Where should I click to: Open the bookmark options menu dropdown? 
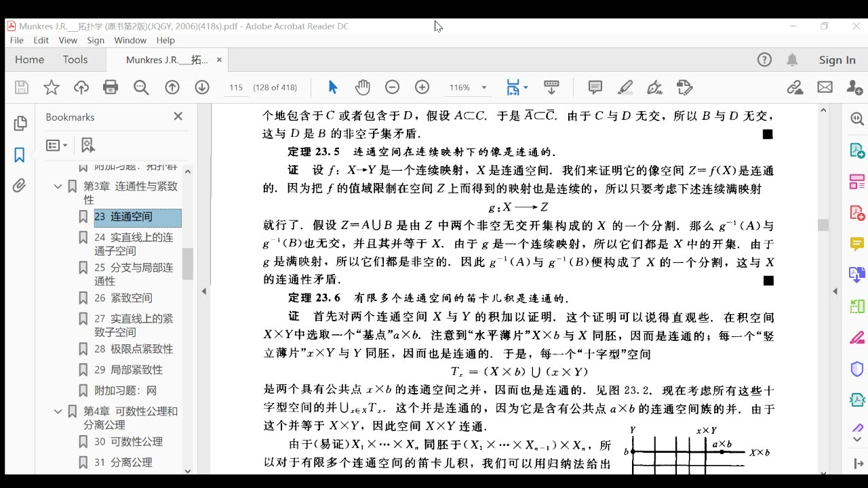[x=57, y=145]
